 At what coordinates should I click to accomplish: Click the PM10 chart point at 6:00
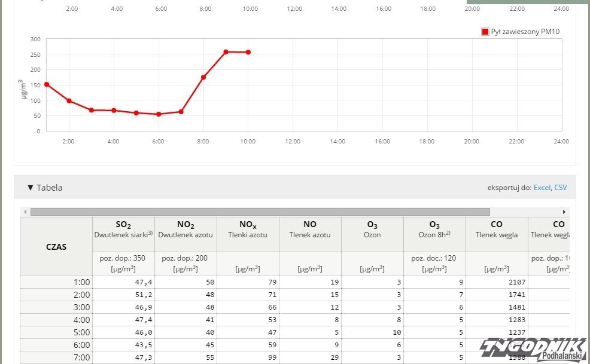159,114
